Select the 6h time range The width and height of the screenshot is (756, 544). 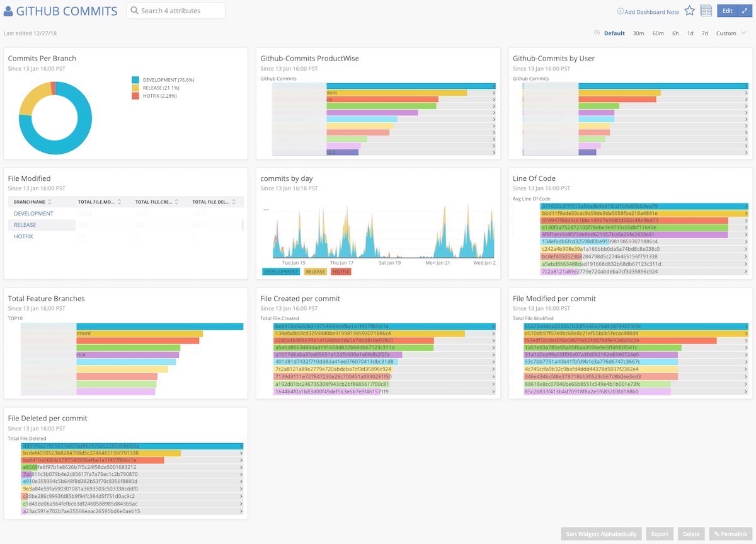click(x=675, y=33)
